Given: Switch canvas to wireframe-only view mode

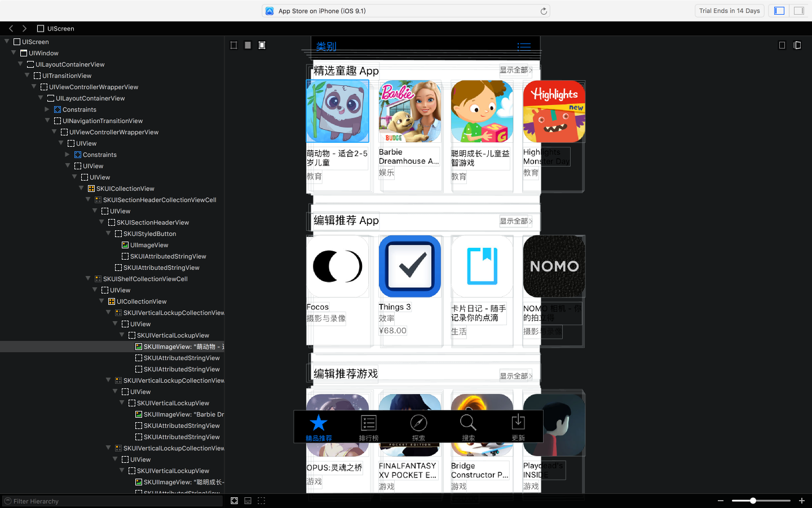Looking at the screenshot, I should point(233,45).
